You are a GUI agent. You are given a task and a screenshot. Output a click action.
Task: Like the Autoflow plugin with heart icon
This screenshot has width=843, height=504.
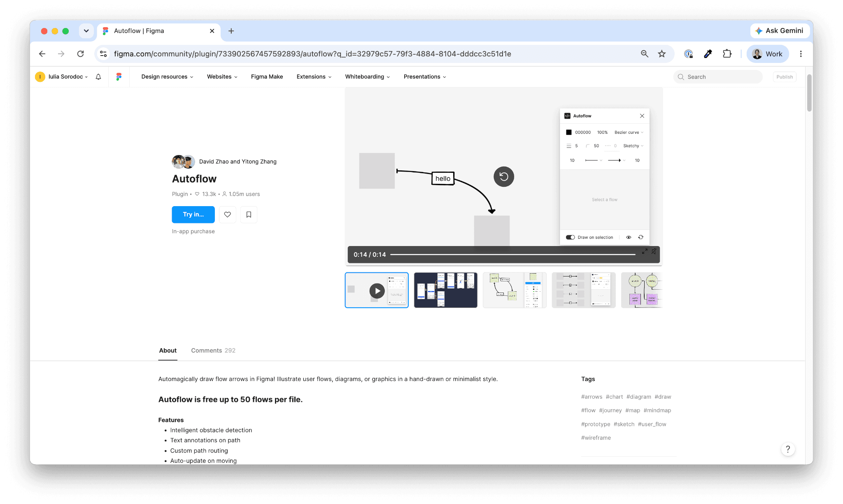pos(228,214)
